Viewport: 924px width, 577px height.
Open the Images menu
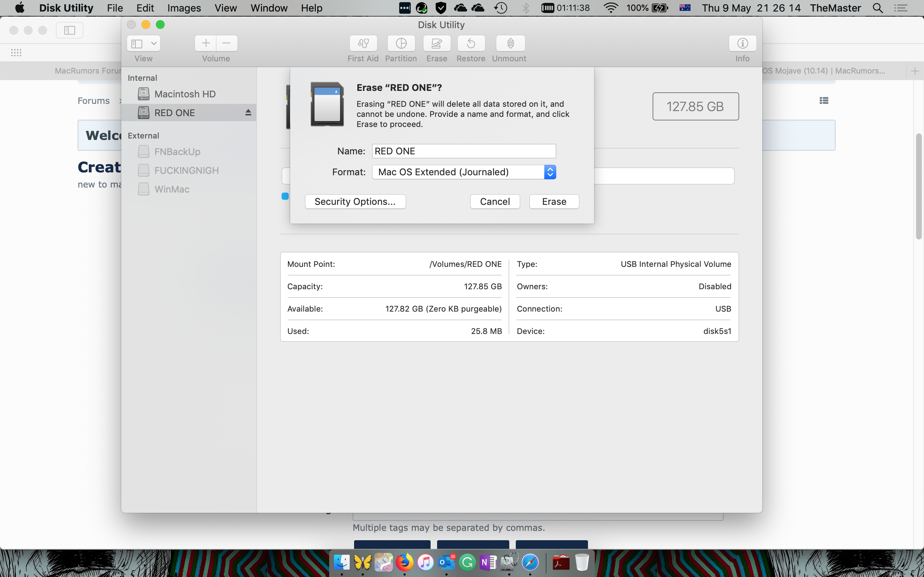click(184, 8)
